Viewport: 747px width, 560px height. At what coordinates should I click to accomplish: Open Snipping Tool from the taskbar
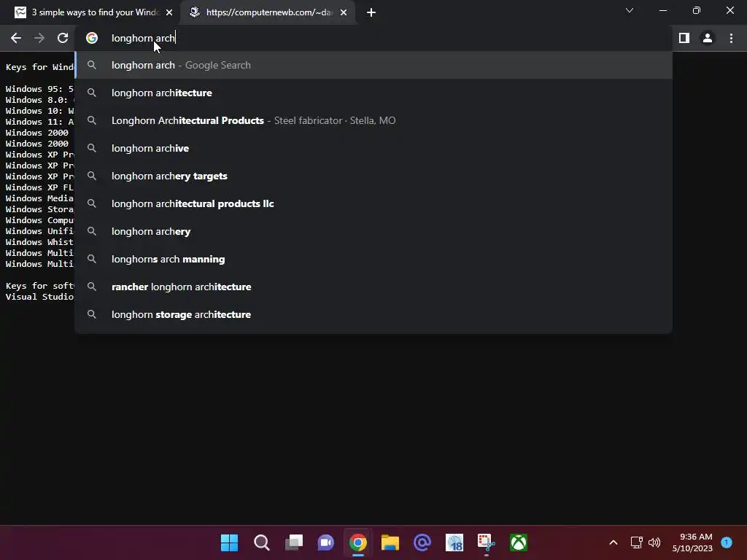[x=487, y=542]
